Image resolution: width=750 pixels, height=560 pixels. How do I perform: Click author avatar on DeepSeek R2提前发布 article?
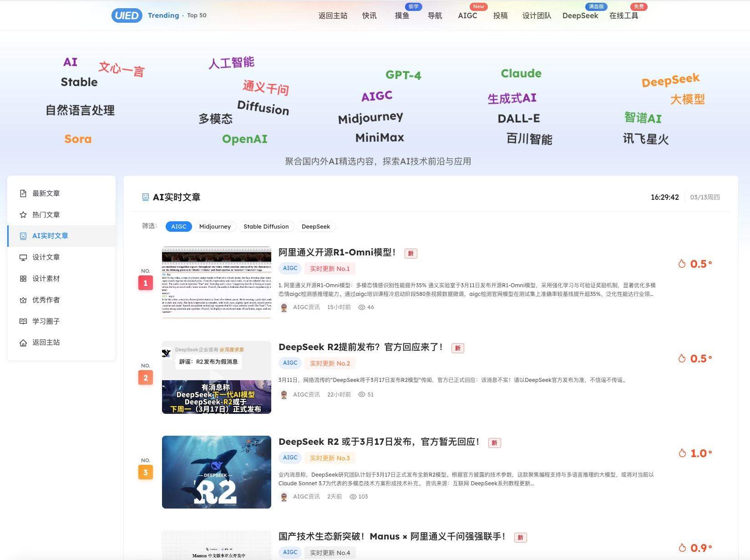click(284, 395)
